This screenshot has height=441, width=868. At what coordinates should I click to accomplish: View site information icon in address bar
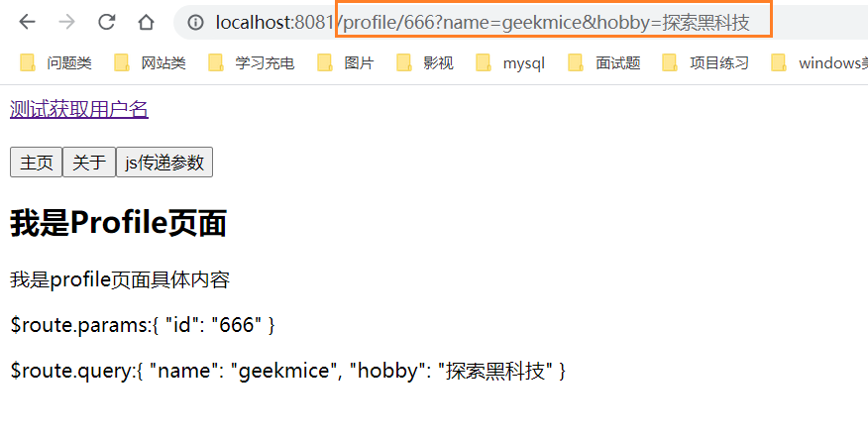click(195, 22)
